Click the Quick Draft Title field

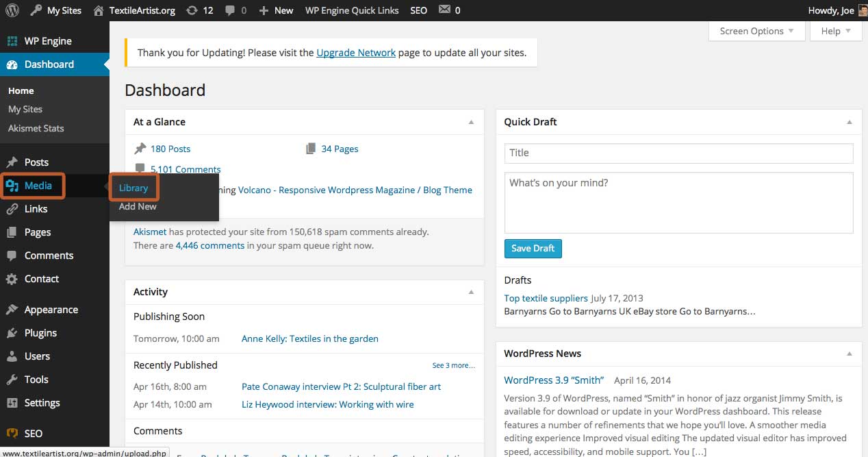coord(678,153)
